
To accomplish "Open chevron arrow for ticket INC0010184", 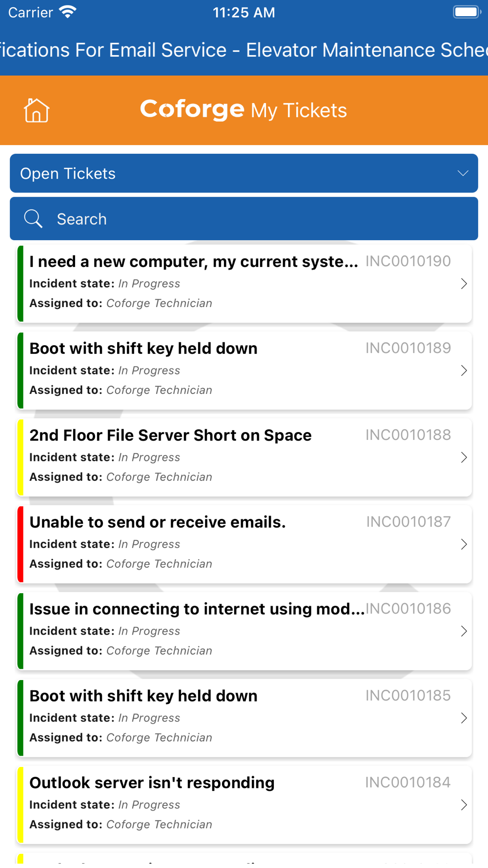I will coord(464,805).
